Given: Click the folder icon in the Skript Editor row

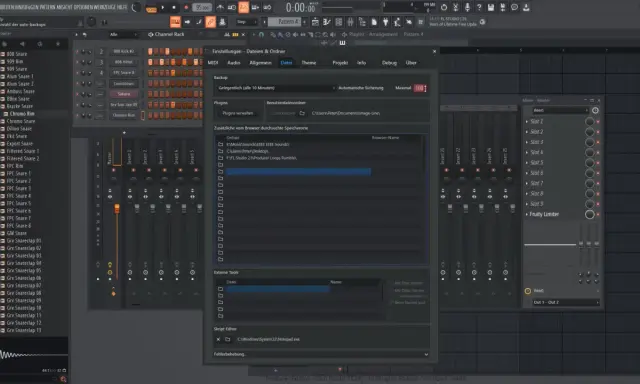Looking at the screenshot, I should click(x=228, y=339).
